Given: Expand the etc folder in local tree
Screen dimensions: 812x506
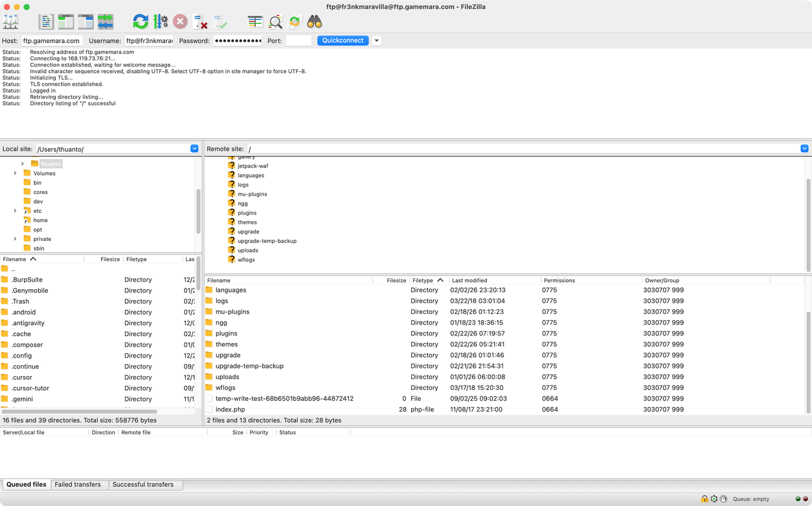Looking at the screenshot, I should pos(15,211).
